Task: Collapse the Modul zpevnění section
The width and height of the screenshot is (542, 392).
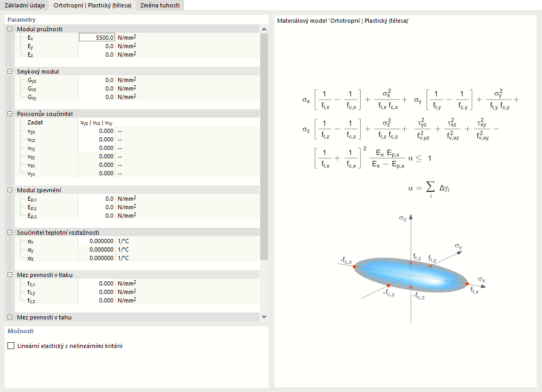Action: pyautogui.click(x=10, y=190)
